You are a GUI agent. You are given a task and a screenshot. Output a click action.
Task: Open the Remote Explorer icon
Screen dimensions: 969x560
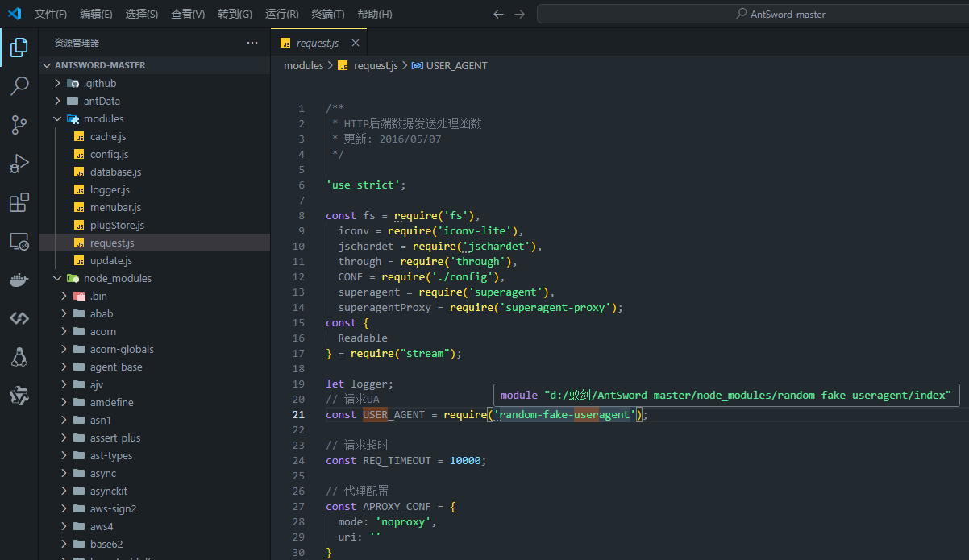pyautogui.click(x=19, y=241)
